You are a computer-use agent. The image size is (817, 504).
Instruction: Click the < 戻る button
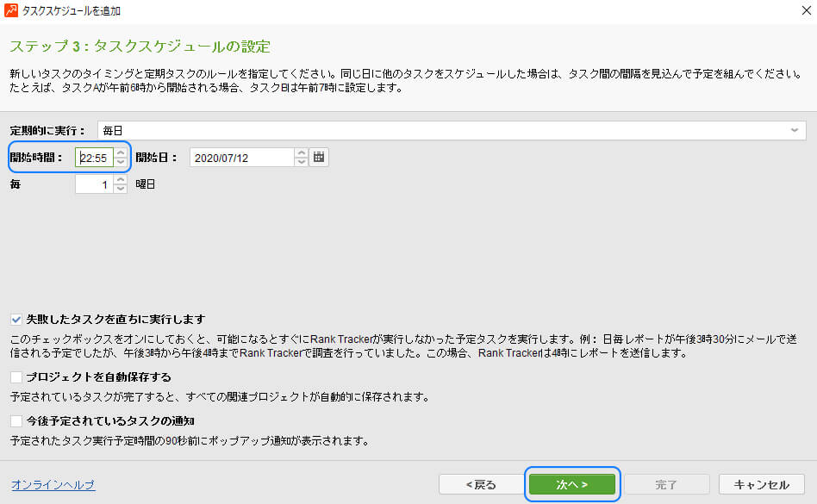tap(481, 485)
